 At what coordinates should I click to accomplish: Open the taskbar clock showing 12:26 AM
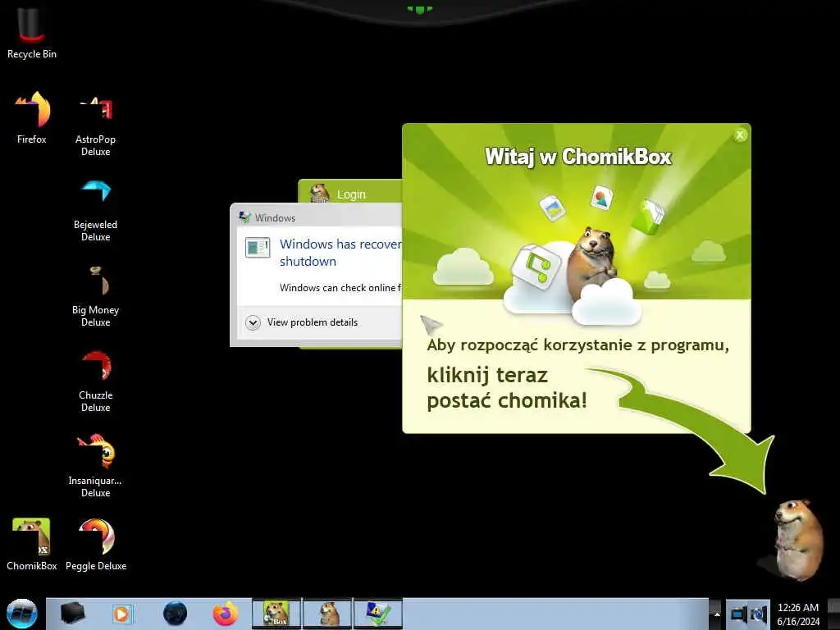pyautogui.click(x=797, y=614)
